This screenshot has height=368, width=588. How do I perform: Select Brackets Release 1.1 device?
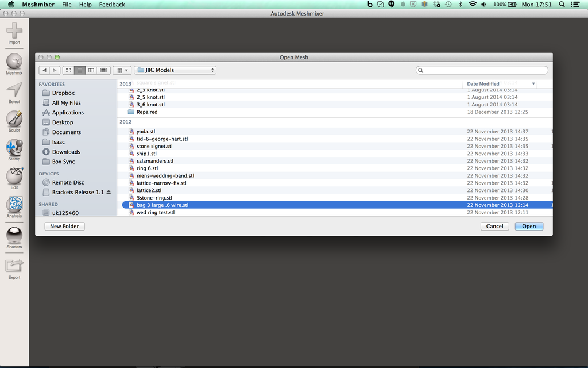pos(78,192)
